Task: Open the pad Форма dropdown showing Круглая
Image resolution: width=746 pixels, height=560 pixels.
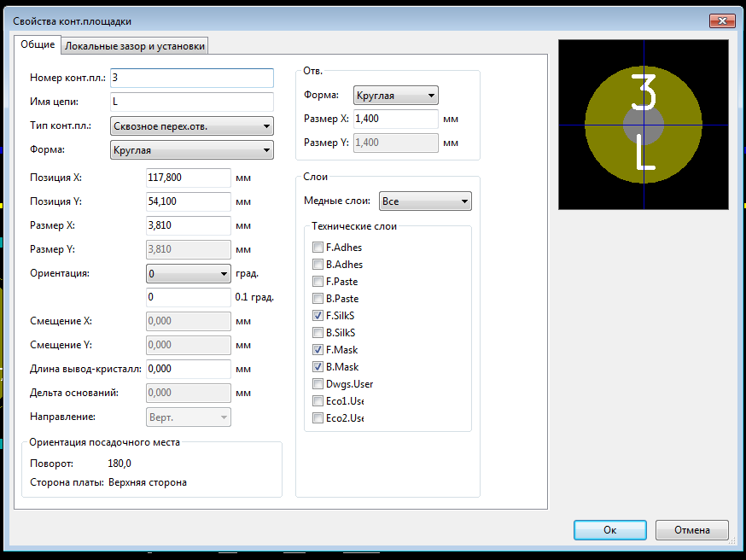Action: point(192,150)
